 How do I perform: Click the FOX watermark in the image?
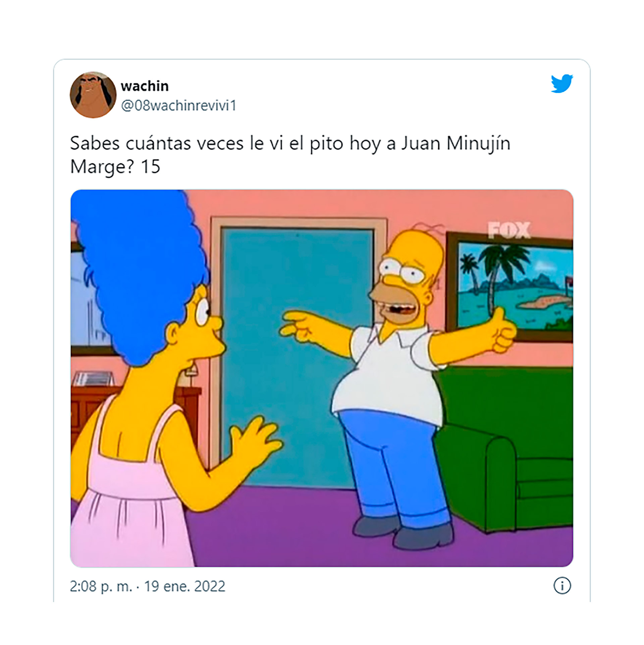(x=509, y=231)
